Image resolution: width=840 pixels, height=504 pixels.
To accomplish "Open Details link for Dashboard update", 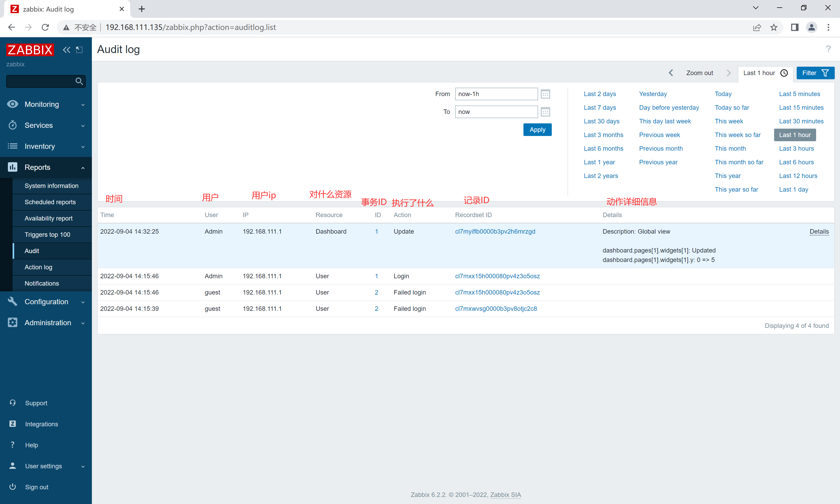I will click(x=819, y=232).
